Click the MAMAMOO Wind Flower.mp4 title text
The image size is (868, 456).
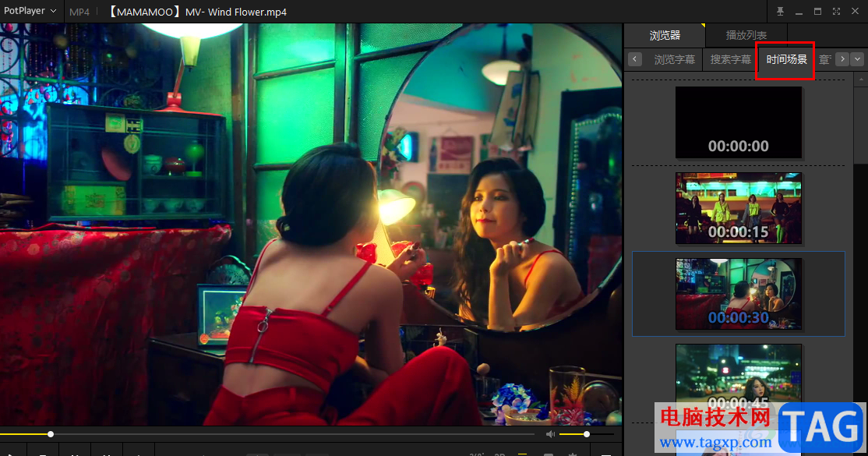point(196,12)
